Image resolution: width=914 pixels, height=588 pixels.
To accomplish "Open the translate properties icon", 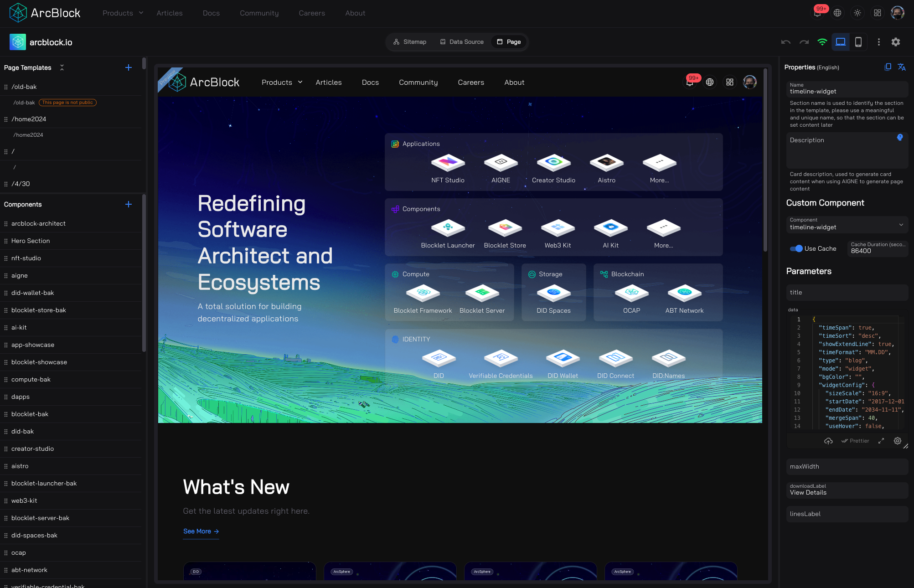I will [x=901, y=67].
